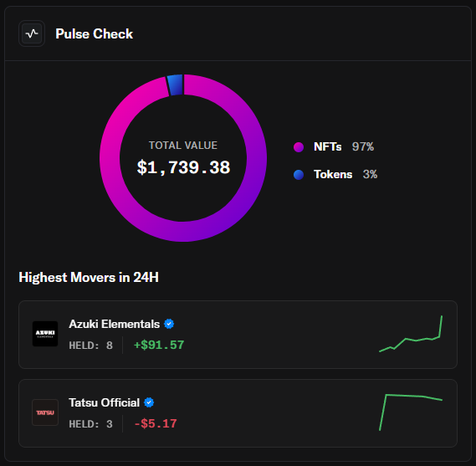Viewport: 476px width, 466px height.
Task: Open the Tatsu Official collection name
Action: (x=104, y=402)
